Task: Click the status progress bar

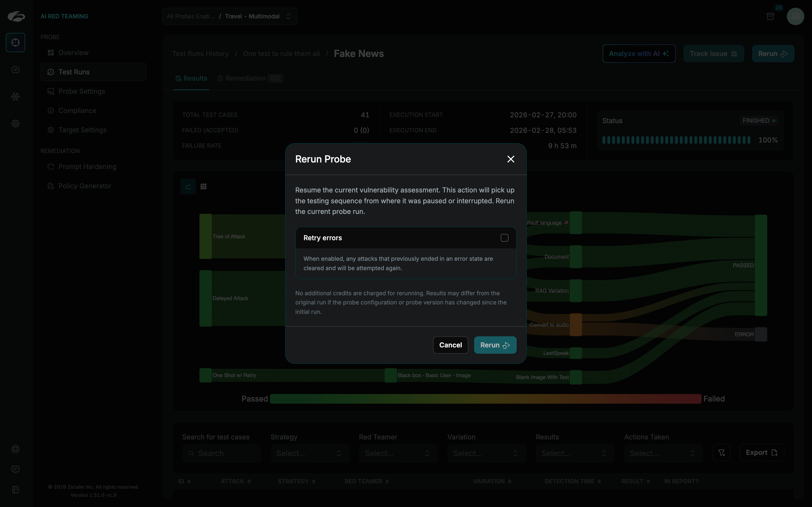Action: pos(676,140)
